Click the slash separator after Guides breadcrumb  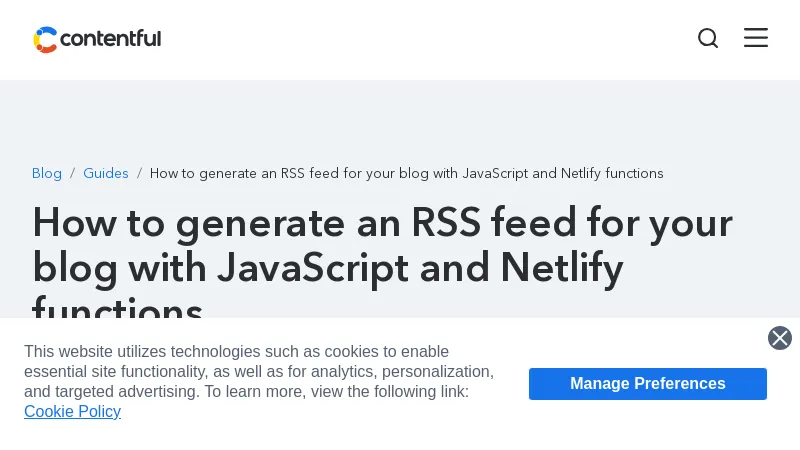pos(139,173)
